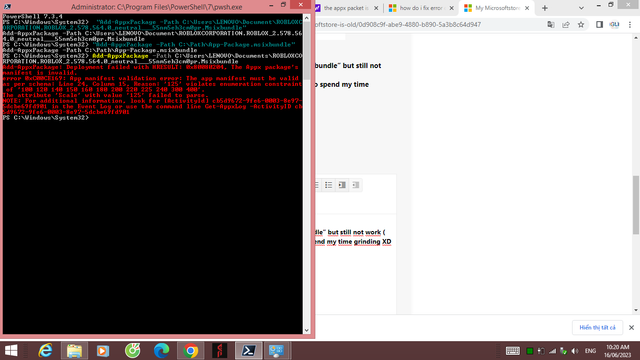
Task: Click Chrome's translate page icon
Action: point(551,24)
